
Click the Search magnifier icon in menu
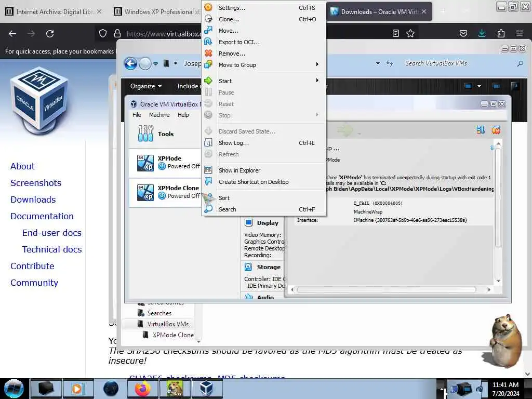(208, 209)
